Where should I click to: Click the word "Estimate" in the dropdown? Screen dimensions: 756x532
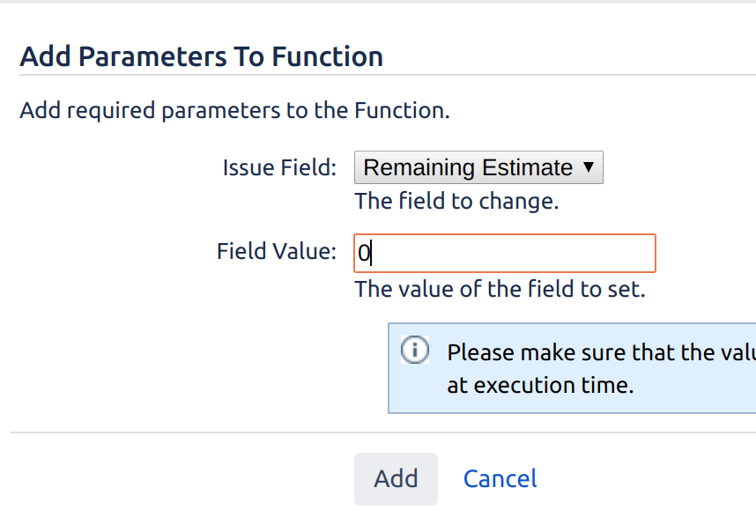click(x=527, y=167)
